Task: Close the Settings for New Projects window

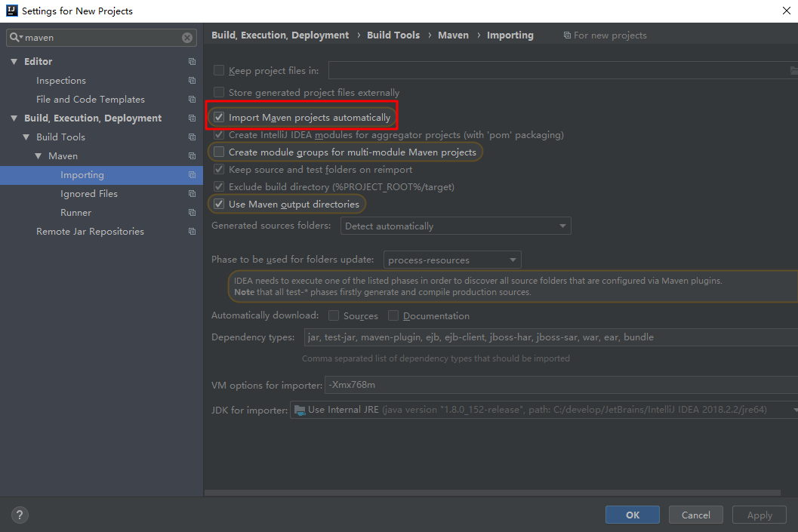Action: (786, 11)
